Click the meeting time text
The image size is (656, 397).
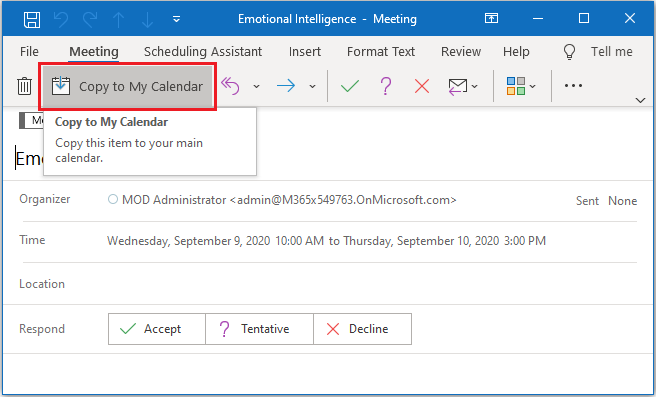[326, 241]
